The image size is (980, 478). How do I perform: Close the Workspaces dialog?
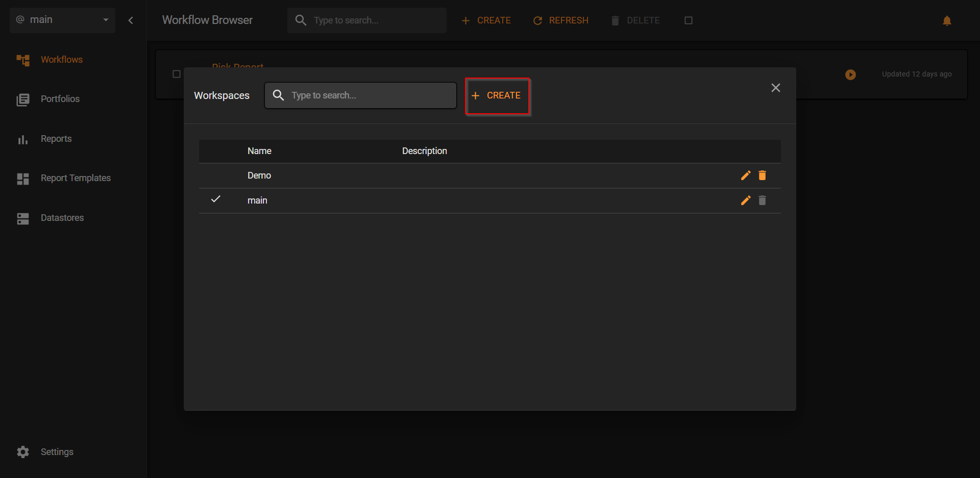point(776,88)
